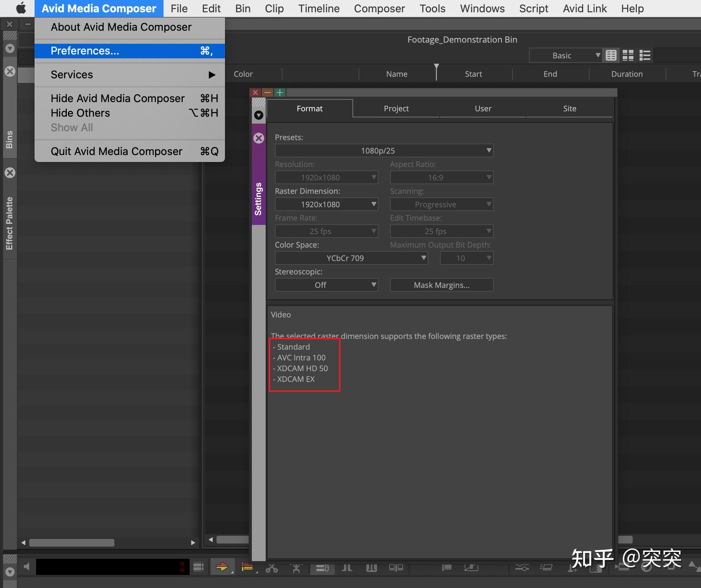701x588 pixels.
Task: Toggle the link selection scissors icon
Action: 272,567
